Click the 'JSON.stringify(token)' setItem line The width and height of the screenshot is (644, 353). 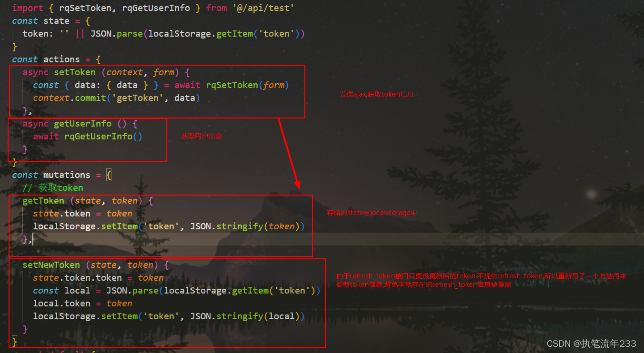coord(169,226)
